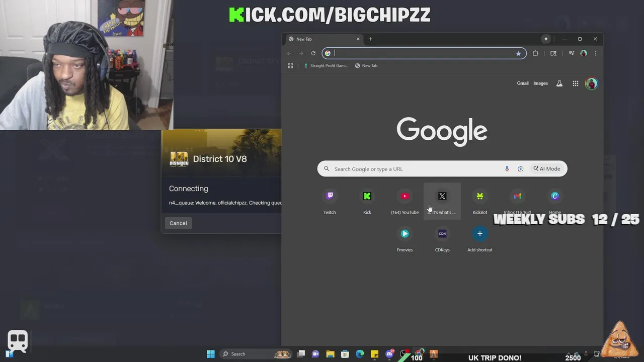Open Chrome media controls icon
Screen dimensions: 644x362
click(572, 53)
